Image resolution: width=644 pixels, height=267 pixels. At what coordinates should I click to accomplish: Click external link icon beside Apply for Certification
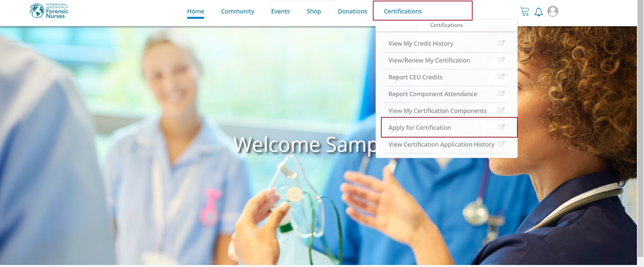tap(502, 127)
